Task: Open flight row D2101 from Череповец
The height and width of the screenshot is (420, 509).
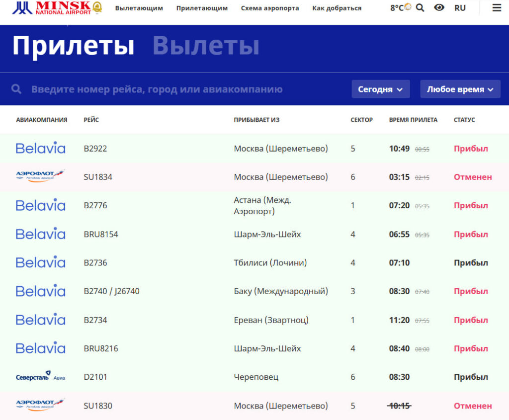Action: click(x=254, y=377)
